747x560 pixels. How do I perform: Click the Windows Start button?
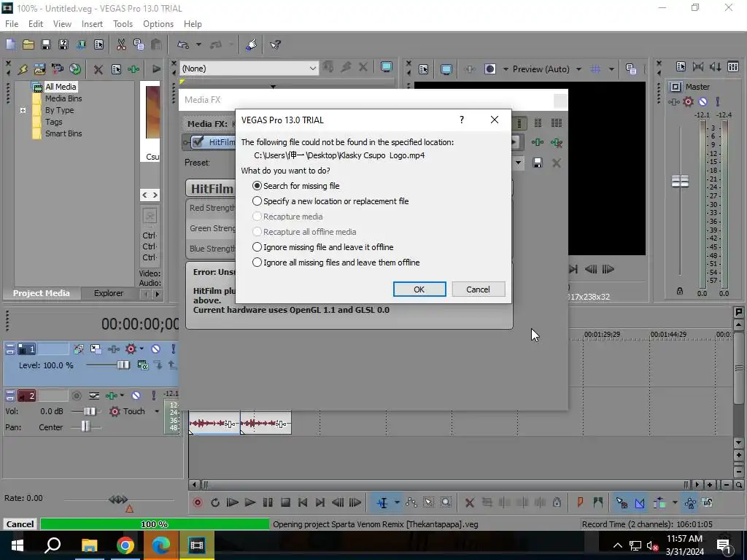[18, 545]
